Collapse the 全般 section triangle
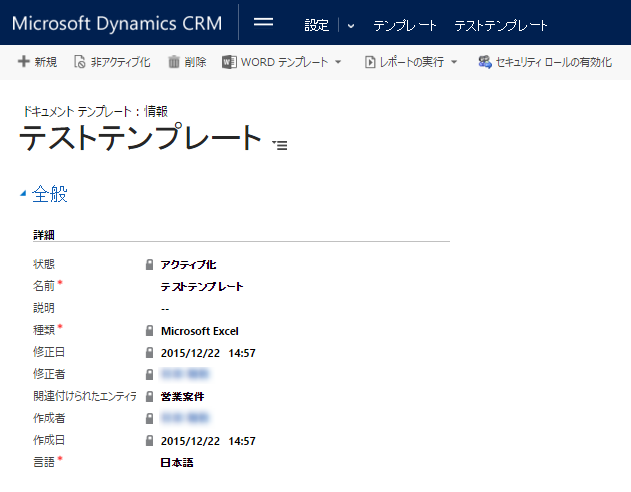 [x=23, y=194]
